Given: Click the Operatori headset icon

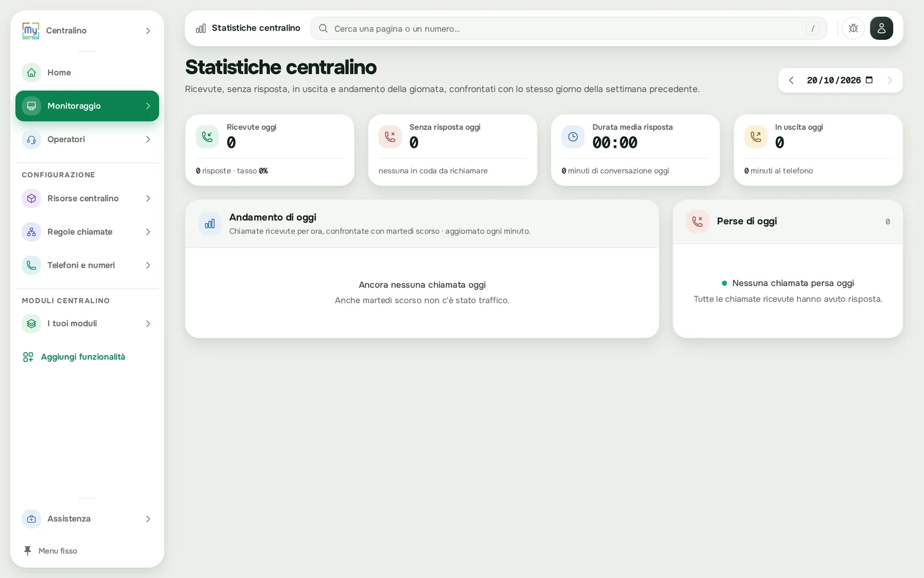Looking at the screenshot, I should (x=31, y=139).
